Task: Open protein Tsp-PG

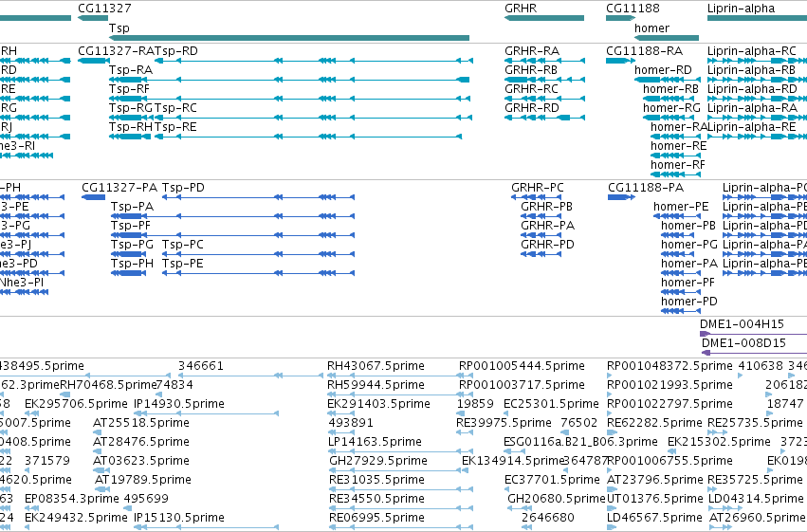Action: [x=132, y=245]
